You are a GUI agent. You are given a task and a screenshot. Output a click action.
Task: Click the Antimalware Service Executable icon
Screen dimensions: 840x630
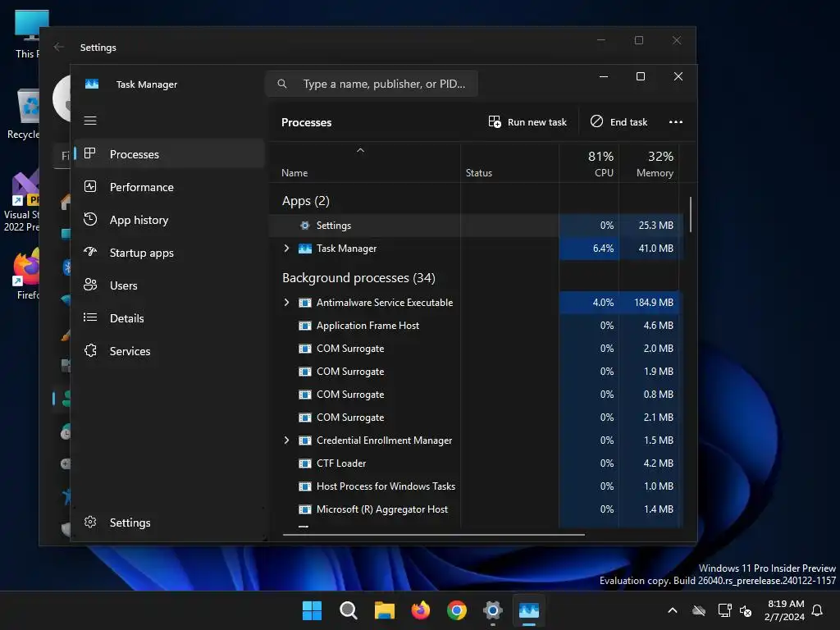click(x=305, y=303)
